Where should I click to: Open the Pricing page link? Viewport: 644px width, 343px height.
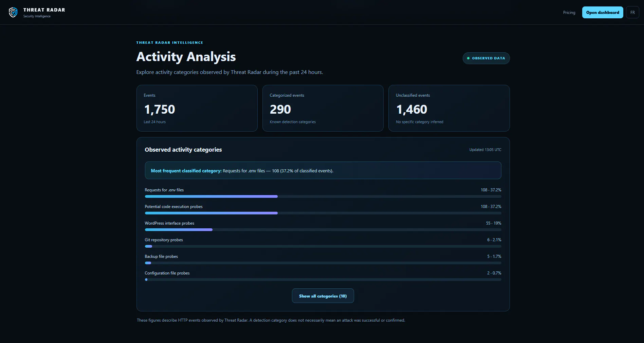pyautogui.click(x=569, y=13)
